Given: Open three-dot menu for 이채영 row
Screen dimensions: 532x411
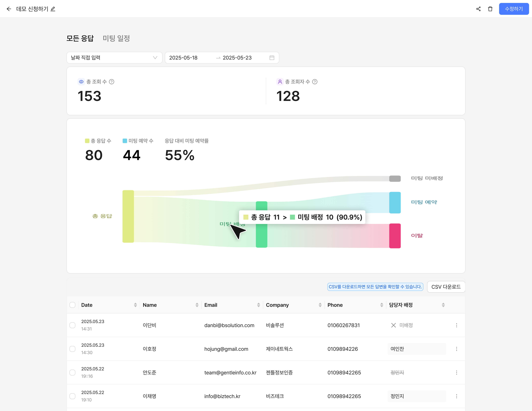Looking at the screenshot, I should (457, 396).
